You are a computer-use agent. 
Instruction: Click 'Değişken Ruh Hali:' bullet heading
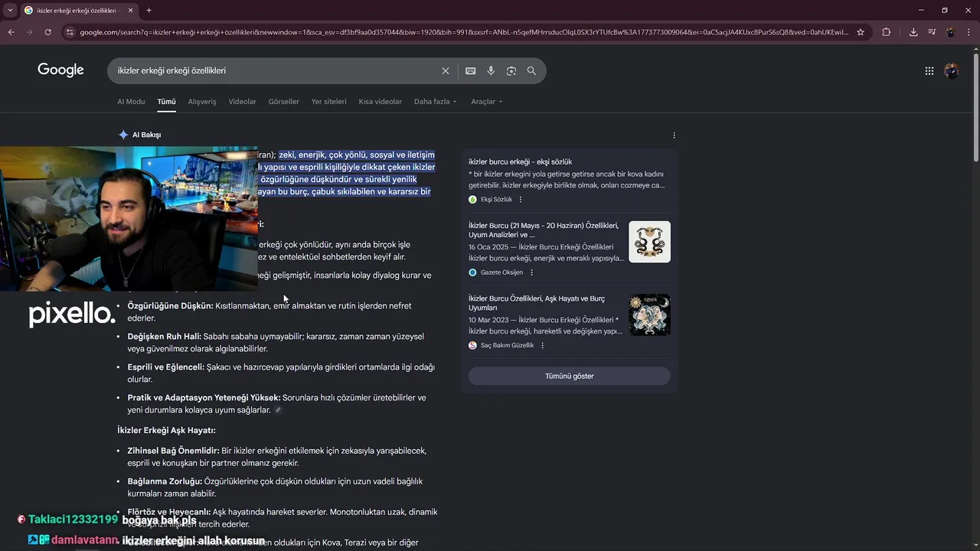tap(164, 337)
